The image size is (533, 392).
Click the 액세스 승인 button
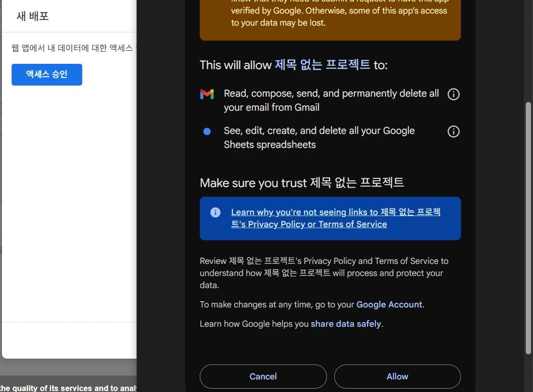click(47, 74)
